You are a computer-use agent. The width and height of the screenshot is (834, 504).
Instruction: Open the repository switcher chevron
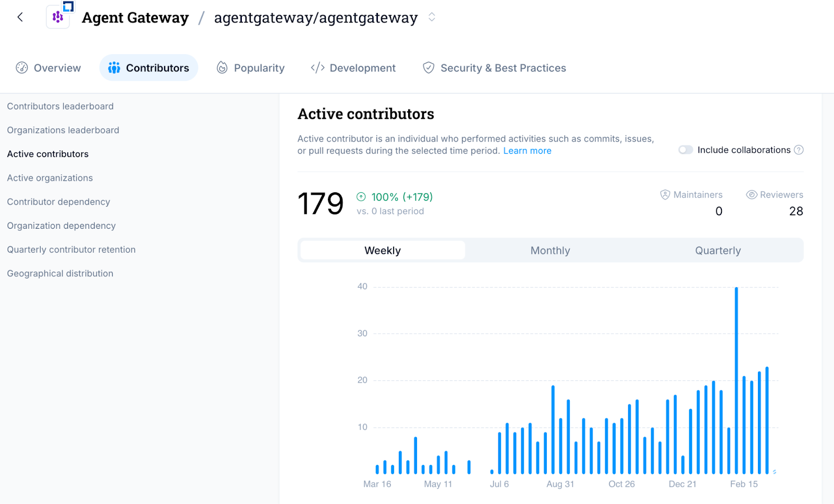[432, 17]
